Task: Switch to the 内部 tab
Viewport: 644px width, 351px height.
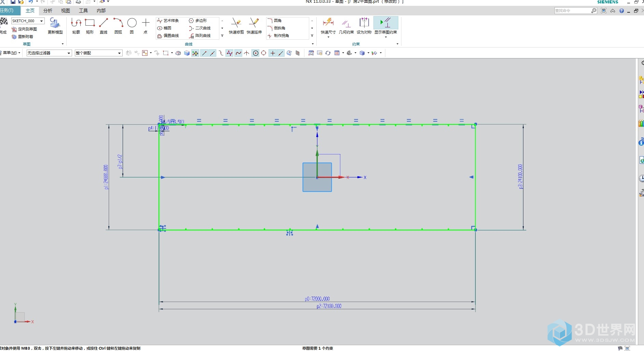Action: tap(101, 11)
